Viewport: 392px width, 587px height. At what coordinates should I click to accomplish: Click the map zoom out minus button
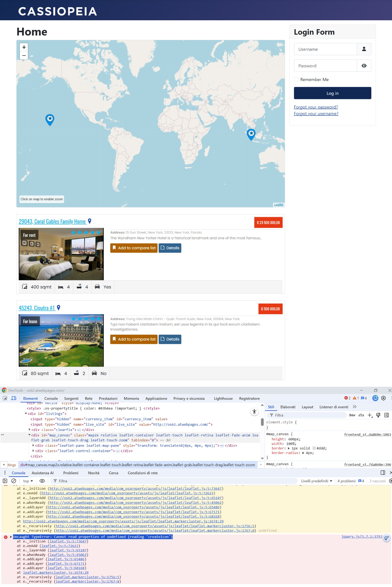24,55
